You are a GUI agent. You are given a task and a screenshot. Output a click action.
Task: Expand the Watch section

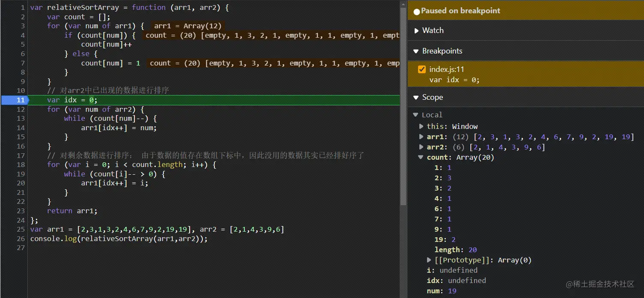[x=416, y=30]
